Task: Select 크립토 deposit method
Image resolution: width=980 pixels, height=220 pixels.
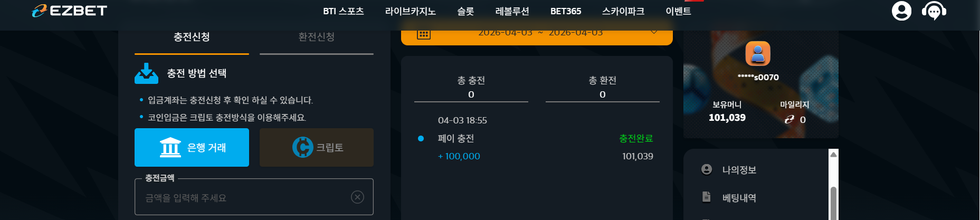Action: [x=317, y=147]
